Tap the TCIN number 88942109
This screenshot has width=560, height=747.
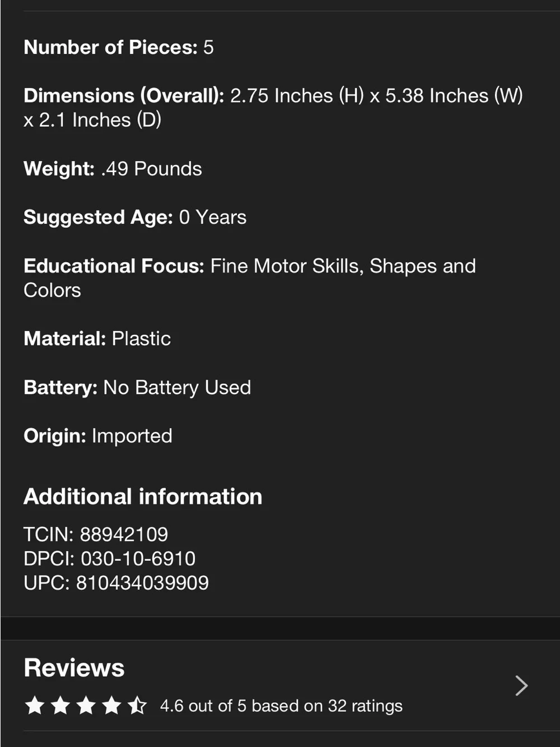[124, 534]
